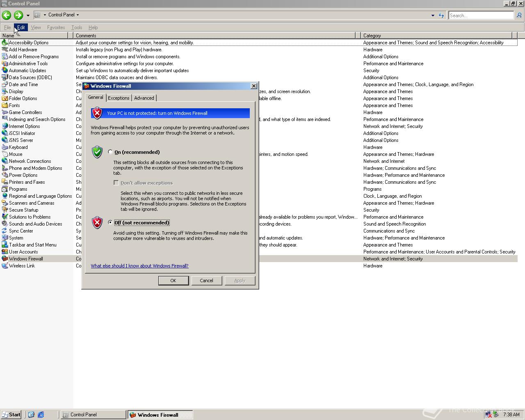Open the File menu
The image size is (525, 420).
pyautogui.click(x=7, y=27)
